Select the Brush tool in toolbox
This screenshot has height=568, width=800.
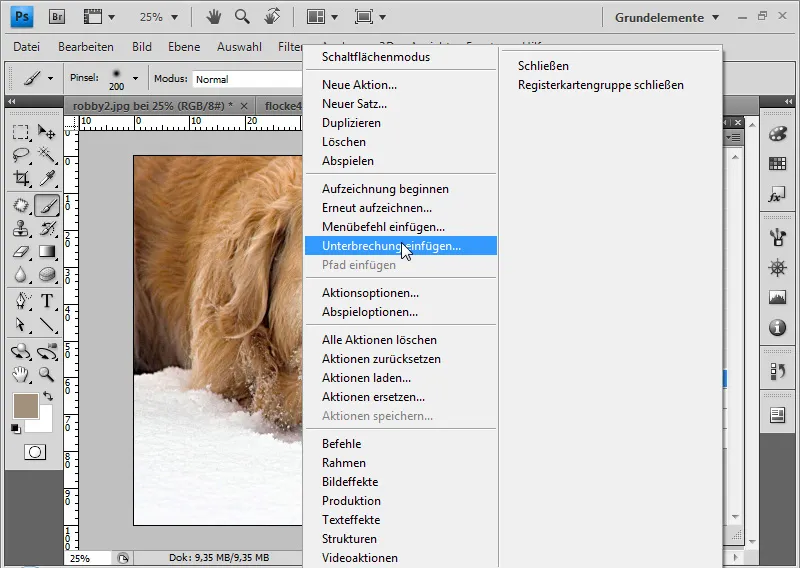pyautogui.click(x=47, y=206)
